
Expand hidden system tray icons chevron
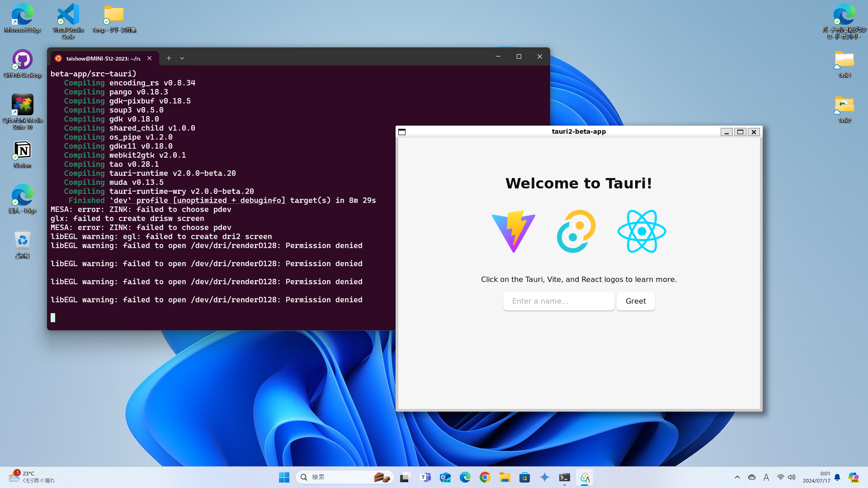(x=737, y=477)
